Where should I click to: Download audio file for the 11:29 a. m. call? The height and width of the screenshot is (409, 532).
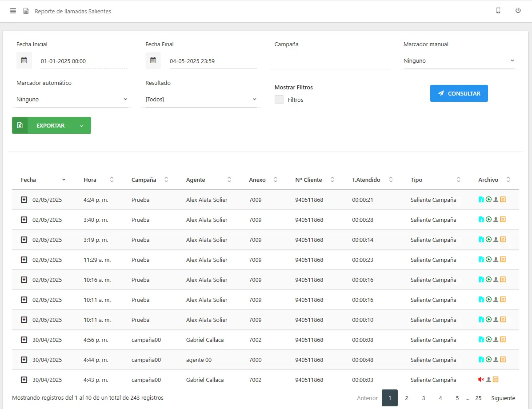point(481,260)
